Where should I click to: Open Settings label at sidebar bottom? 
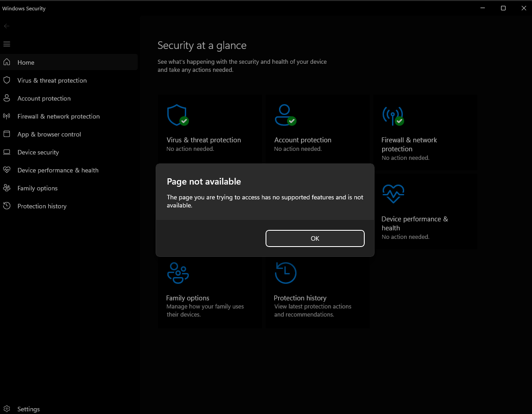[29, 409]
